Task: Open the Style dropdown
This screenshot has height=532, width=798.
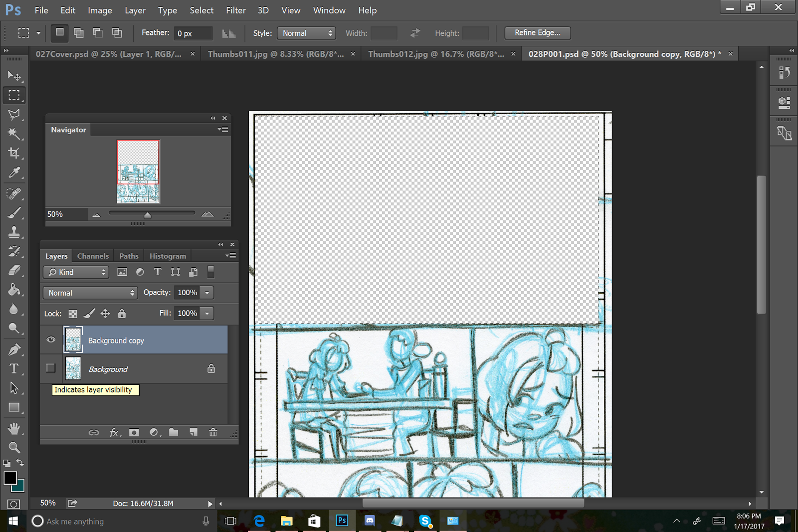Action: point(306,33)
